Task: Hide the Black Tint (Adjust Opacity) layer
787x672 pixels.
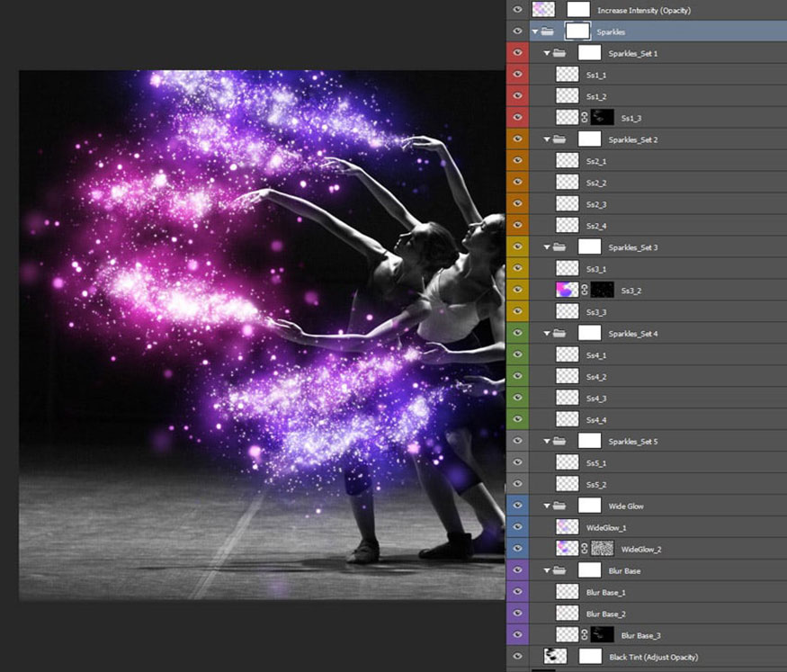Action: [x=517, y=656]
